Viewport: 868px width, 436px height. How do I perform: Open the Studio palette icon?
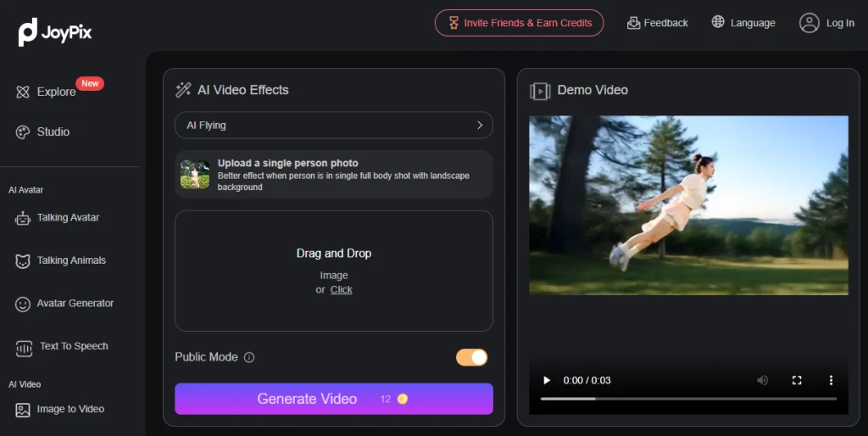click(23, 131)
